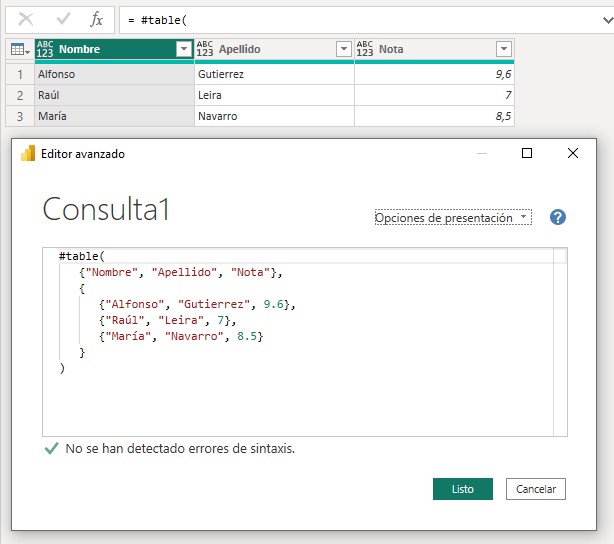This screenshot has width=614, height=544.
Task: Click the table icon in header corner
Action: (x=18, y=49)
